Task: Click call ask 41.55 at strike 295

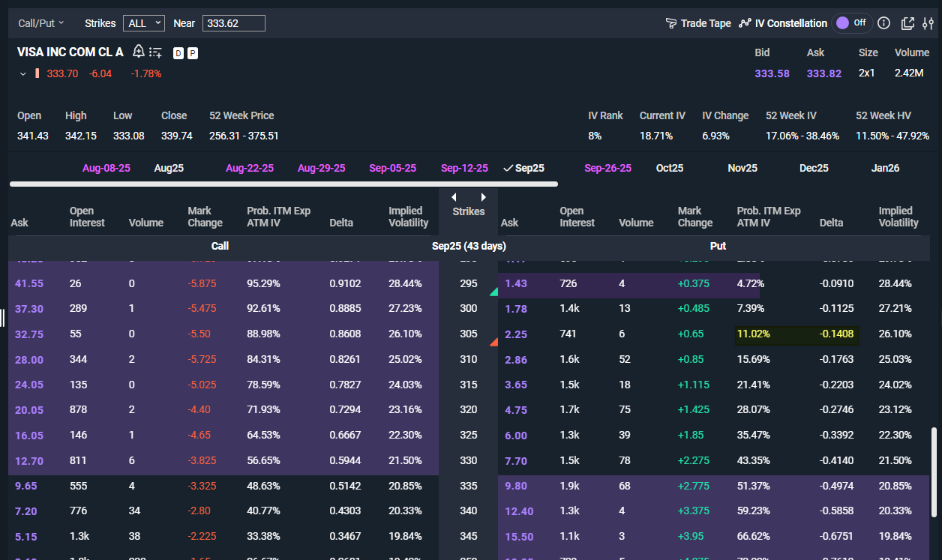Action: coord(28,284)
